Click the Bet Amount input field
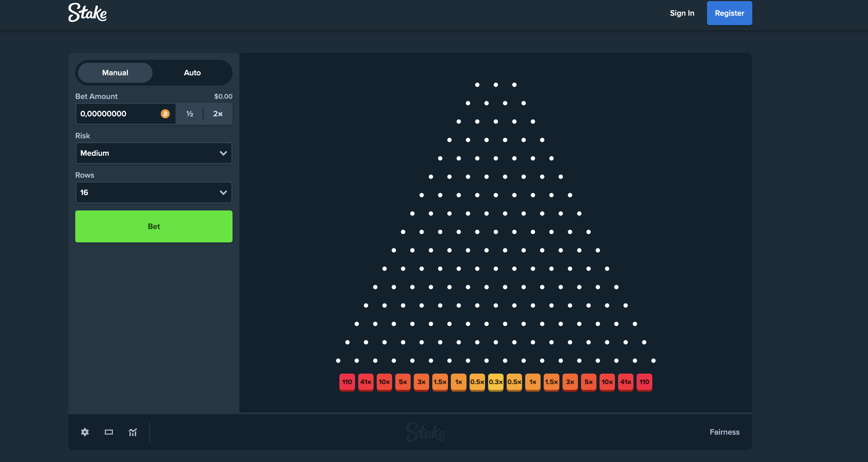Screen dimensions: 868x462 pos(118,114)
